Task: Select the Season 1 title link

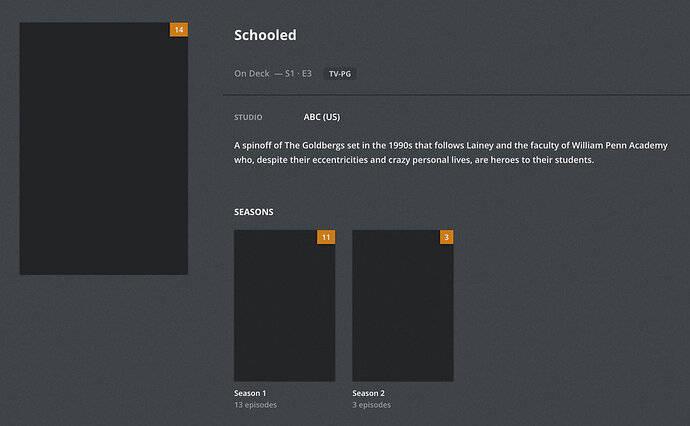Action: pyautogui.click(x=250, y=393)
